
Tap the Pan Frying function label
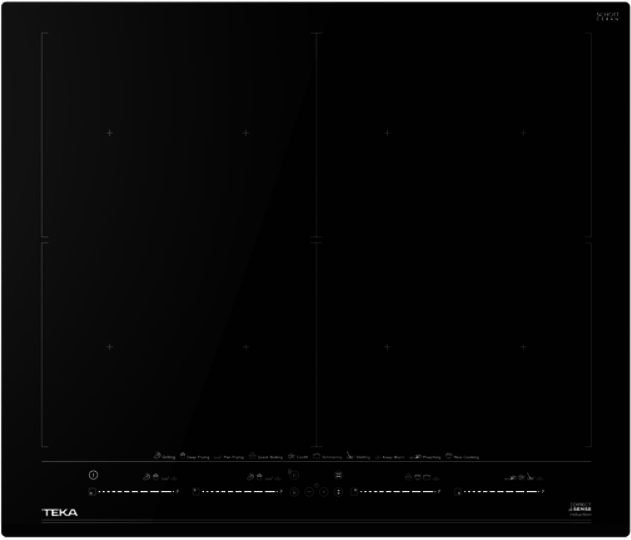[232, 457]
